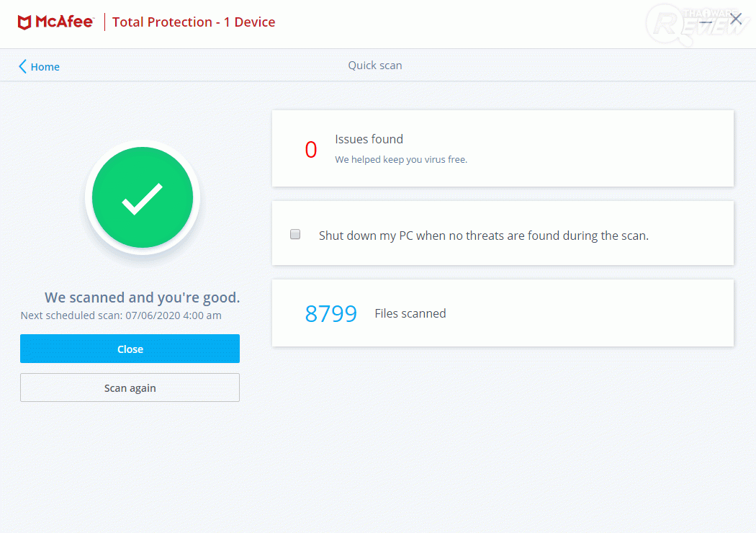Click the Quick scan page title
This screenshot has height=533, width=756.
(375, 66)
